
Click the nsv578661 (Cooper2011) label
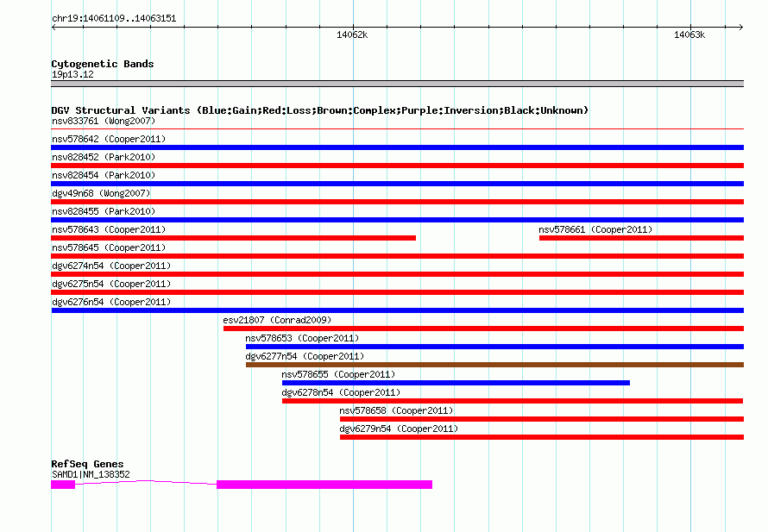pos(595,229)
